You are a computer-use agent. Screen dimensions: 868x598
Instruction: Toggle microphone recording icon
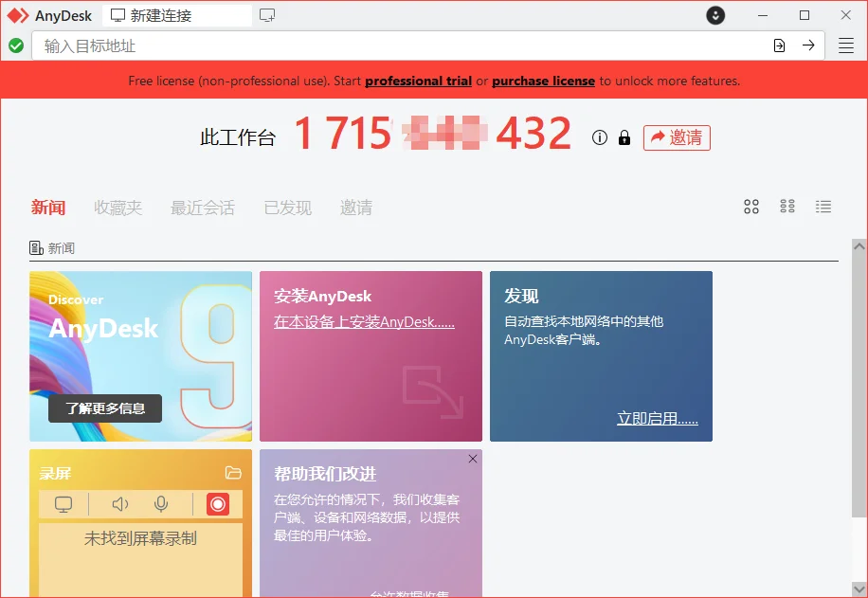(161, 504)
